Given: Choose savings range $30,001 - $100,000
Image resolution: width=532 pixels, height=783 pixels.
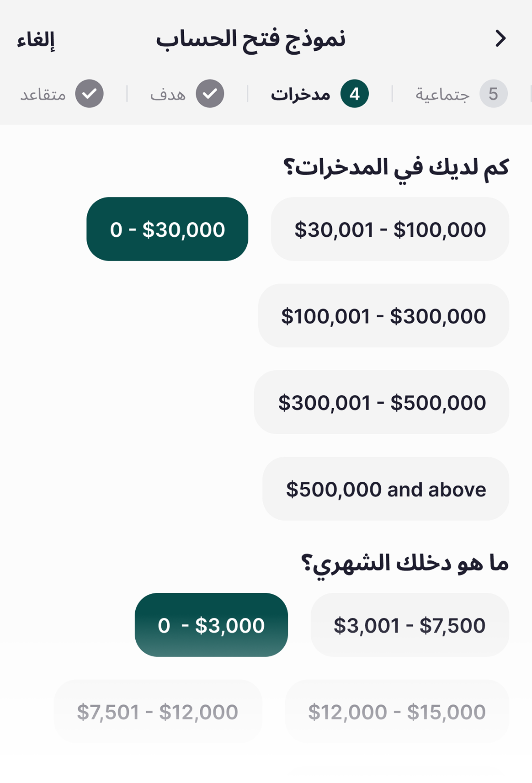Looking at the screenshot, I should tap(390, 229).
